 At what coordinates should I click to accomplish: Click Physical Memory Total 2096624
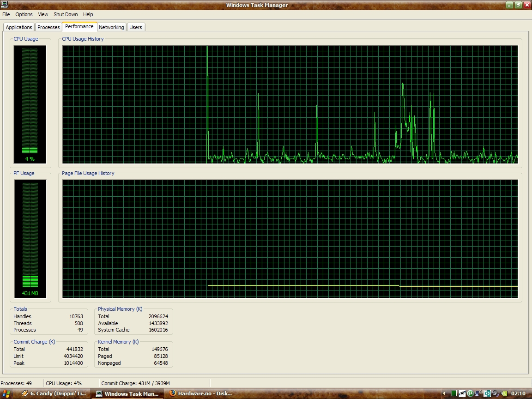pyautogui.click(x=158, y=316)
